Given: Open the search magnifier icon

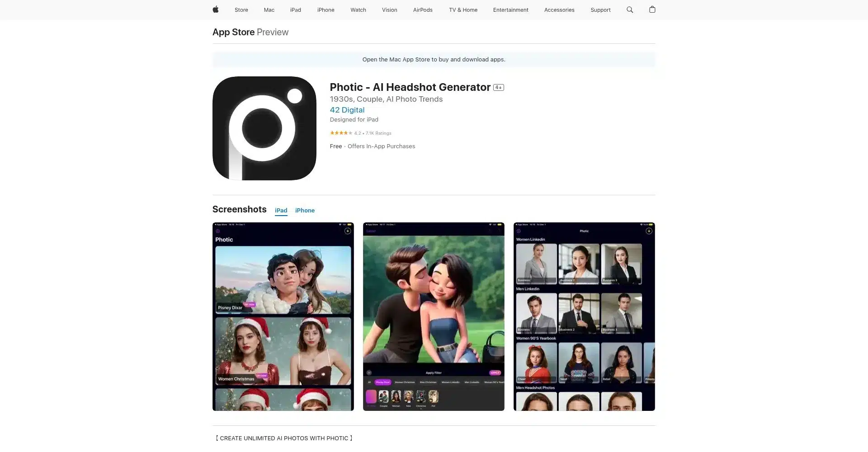Looking at the screenshot, I should 629,9.
